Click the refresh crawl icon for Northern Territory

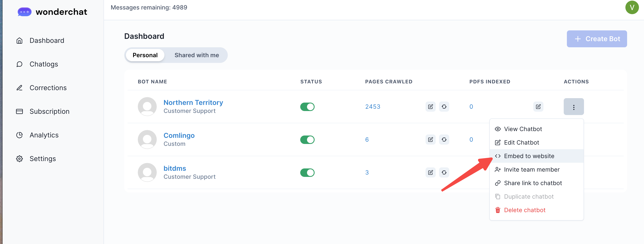point(444,107)
